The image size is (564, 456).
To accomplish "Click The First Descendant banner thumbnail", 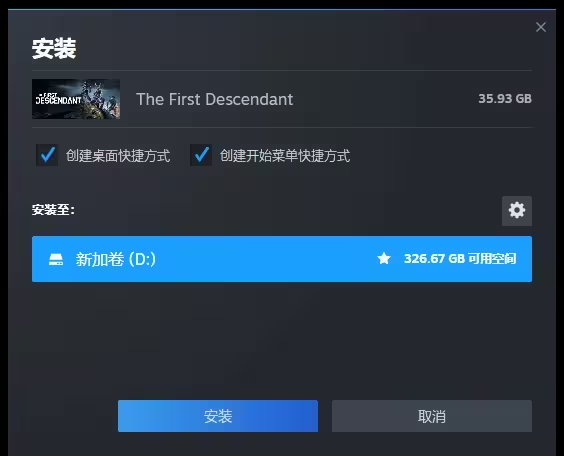I will (76, 99).
